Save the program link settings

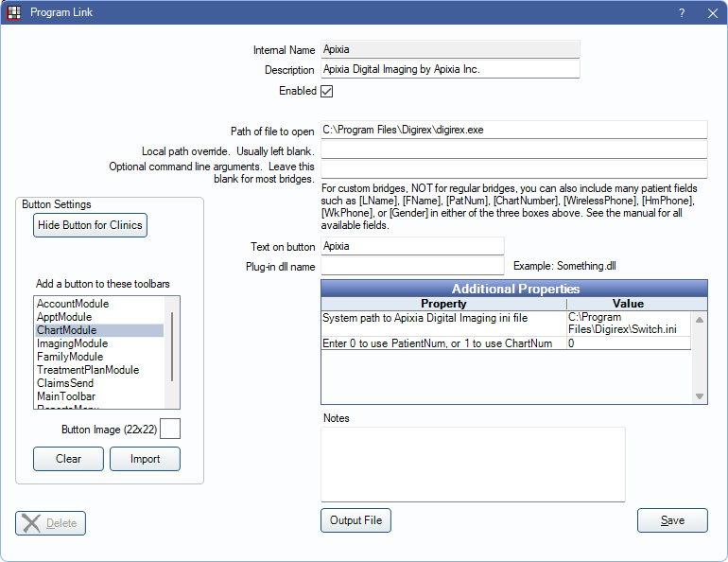672,520
